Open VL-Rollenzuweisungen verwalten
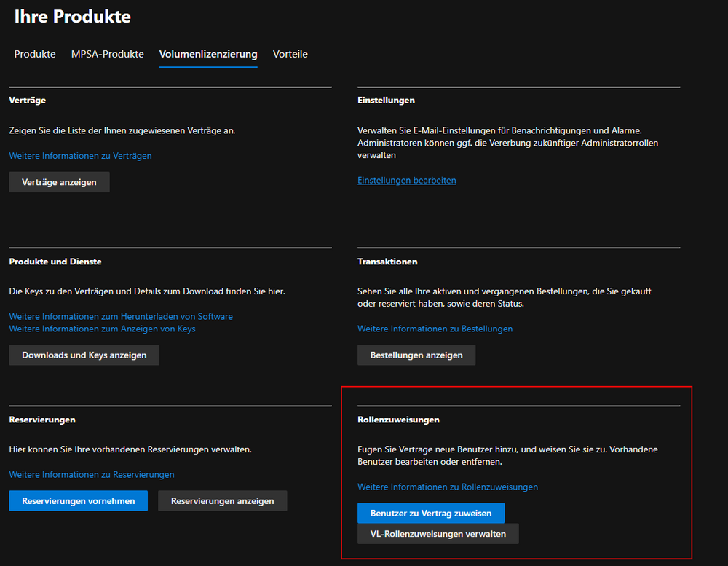The height and width of the screenshot is (566, 728). (x=438, y=534)
